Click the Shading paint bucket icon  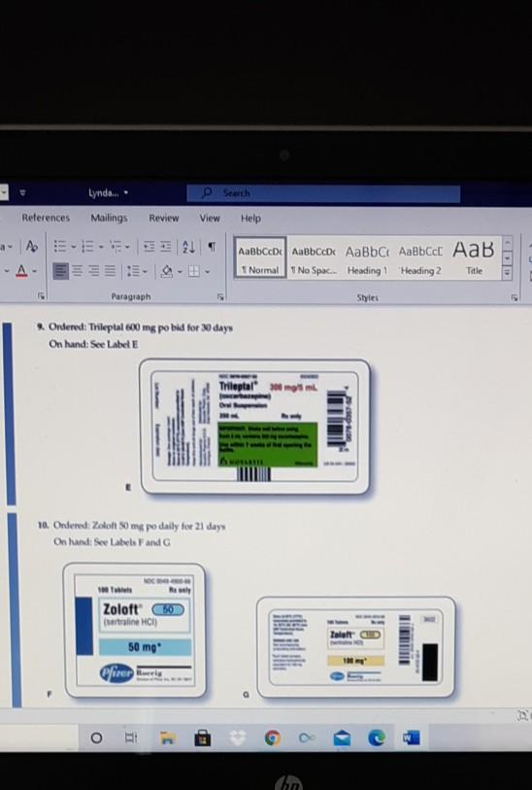[167, 271]
